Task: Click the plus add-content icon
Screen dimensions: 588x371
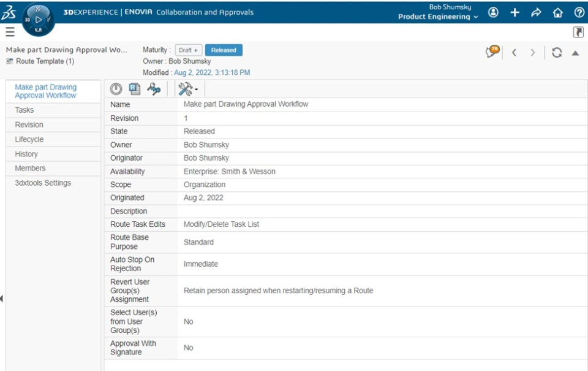Action: pyautogui.click(x=515, y=12)
